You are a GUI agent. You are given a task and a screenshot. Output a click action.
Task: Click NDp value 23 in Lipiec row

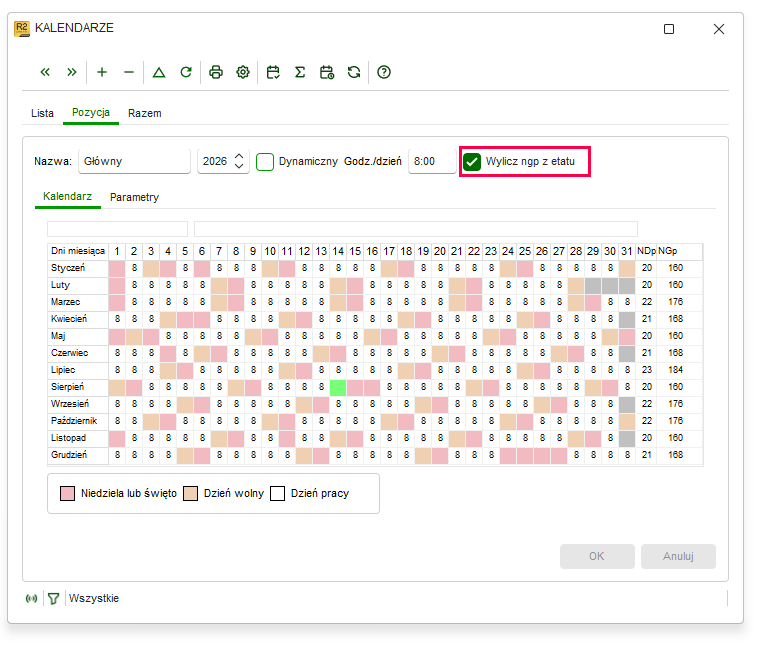(x=647, y=370)
